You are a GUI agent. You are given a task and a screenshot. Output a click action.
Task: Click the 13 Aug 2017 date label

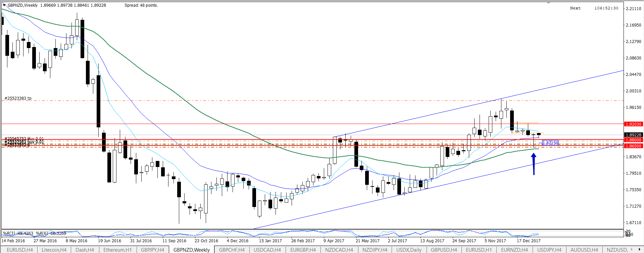click(x=432, y=241)
